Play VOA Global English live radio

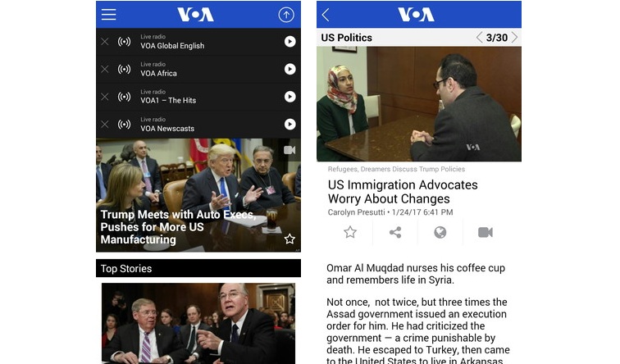[x=289, y=42]
